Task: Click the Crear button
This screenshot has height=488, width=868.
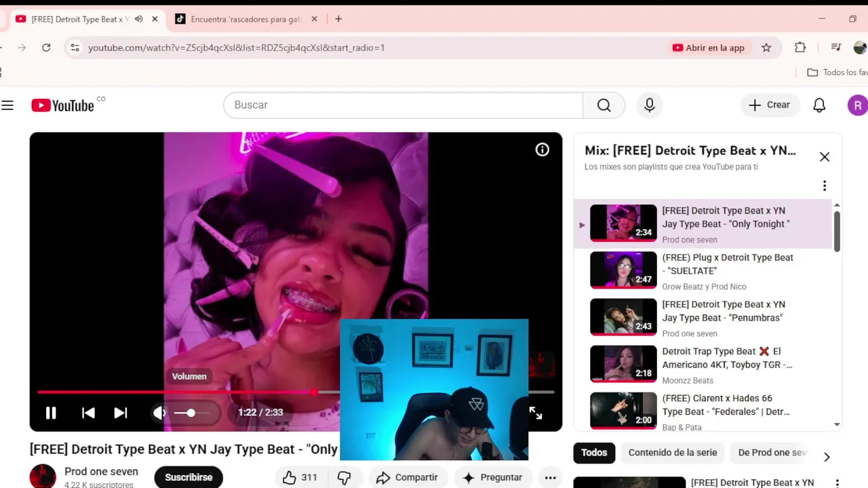Action: [770, 105]
